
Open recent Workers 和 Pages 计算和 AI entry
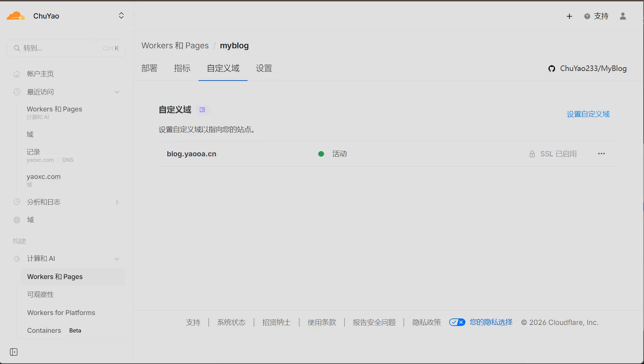[54, 112]
